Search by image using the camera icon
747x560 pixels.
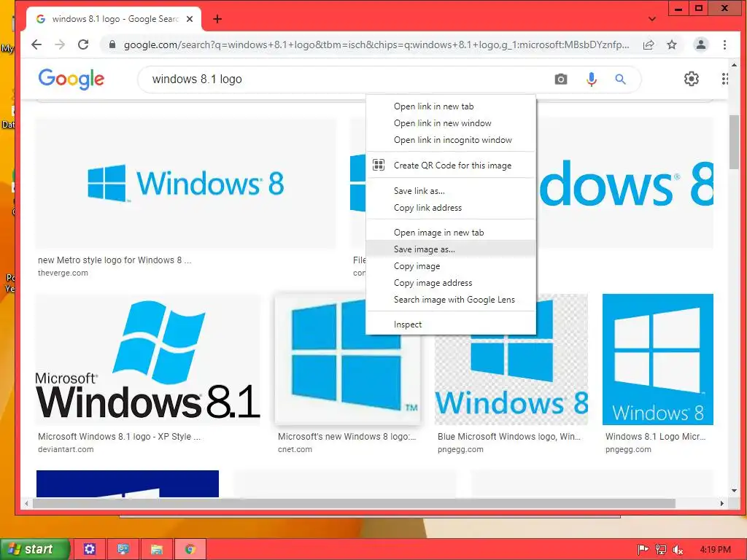561,79
